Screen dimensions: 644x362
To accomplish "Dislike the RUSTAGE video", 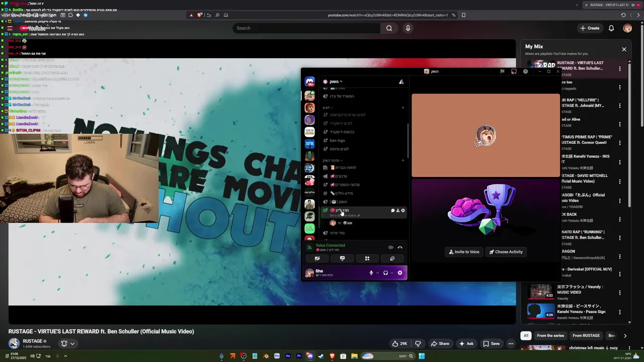I will coord(418,343).
